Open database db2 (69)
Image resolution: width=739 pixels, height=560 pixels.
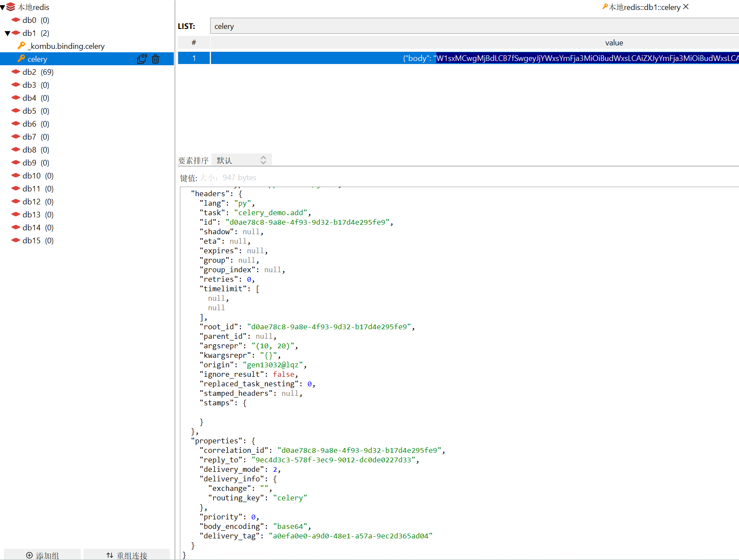click(38, 72)
